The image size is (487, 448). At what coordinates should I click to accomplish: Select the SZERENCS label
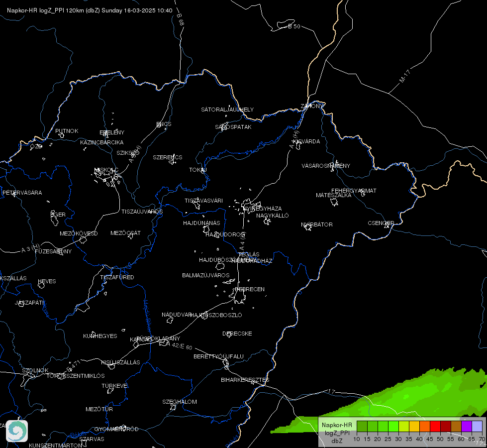(x=168, y=157)
